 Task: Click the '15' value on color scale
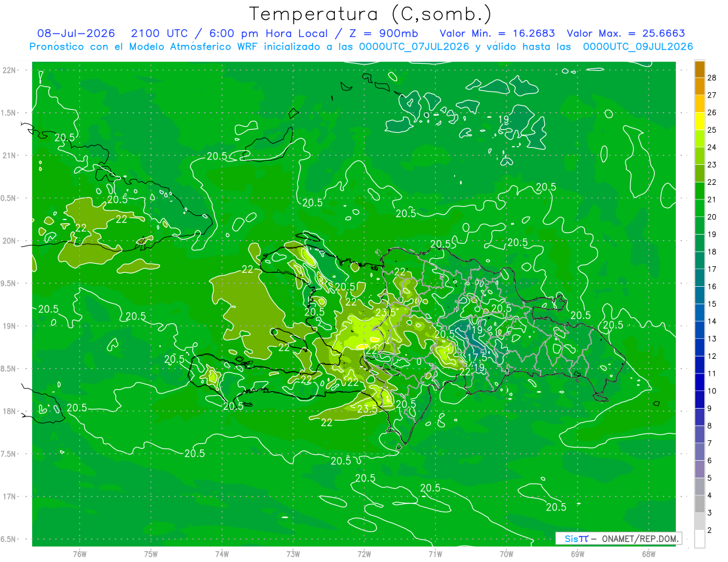click(x=712, y=304)
